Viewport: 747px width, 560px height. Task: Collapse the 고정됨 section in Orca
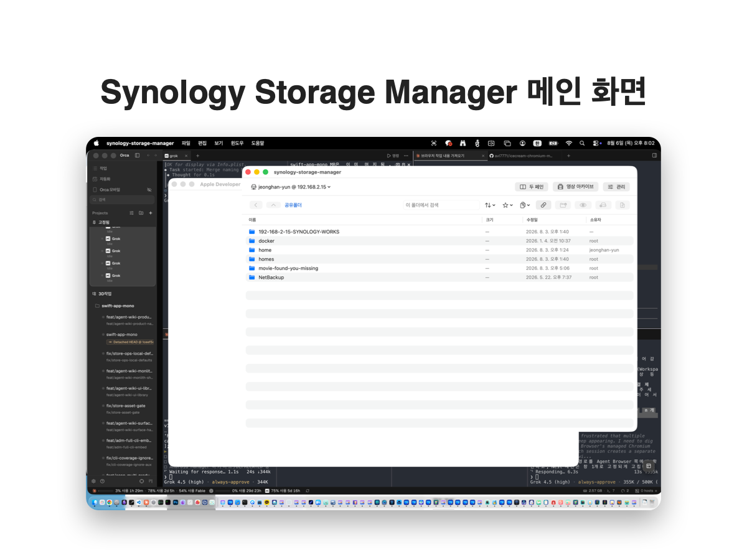pos(101,222)
